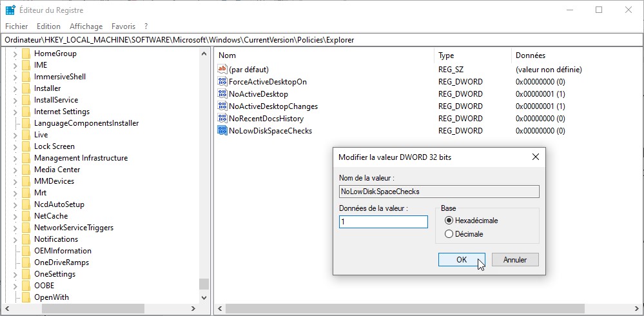Close the Modifier la valeur DWORD dialog
The height and width of the screenshot is (316, 644).
(535, 157)
